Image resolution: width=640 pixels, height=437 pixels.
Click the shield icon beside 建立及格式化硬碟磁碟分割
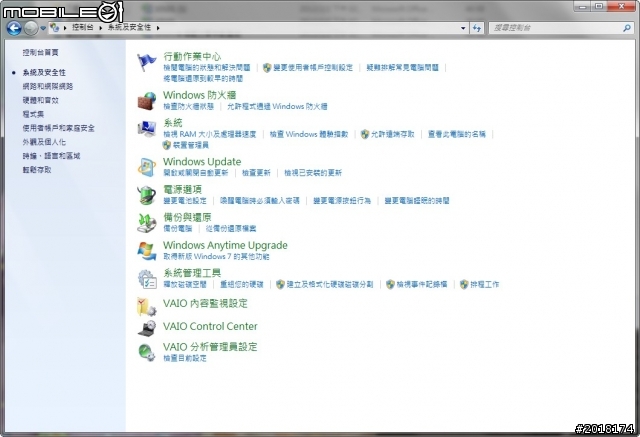(x=280, y=284)
